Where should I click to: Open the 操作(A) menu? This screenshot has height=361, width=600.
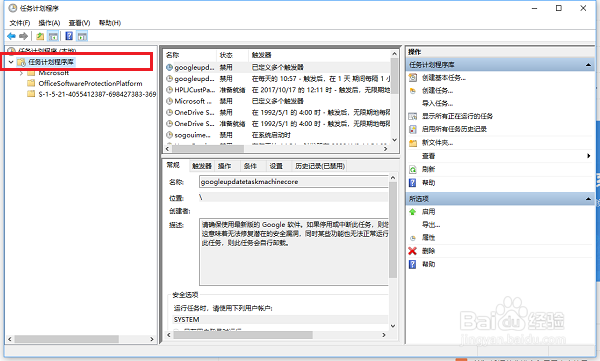point(49,23)
